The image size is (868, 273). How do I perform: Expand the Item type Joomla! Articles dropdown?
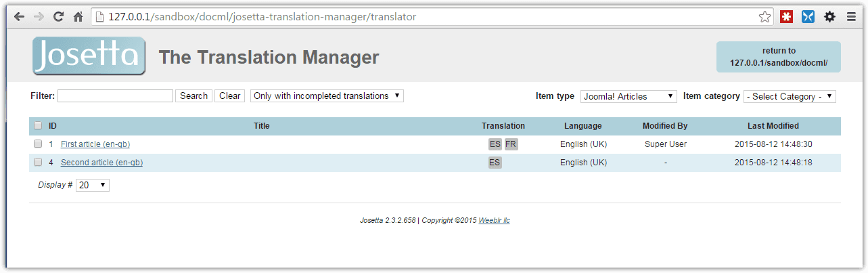[629, 96]
